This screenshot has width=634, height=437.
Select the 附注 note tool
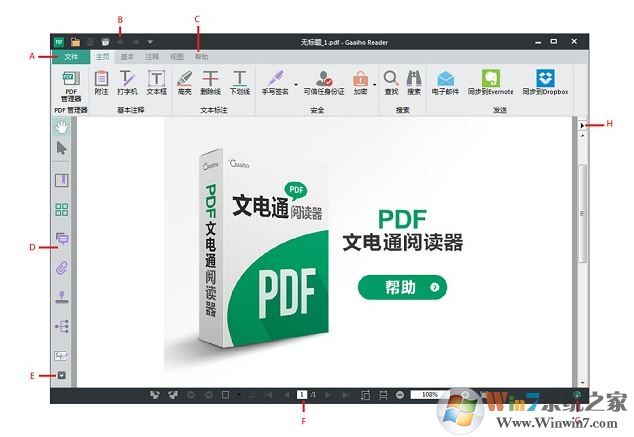[101, 83]
